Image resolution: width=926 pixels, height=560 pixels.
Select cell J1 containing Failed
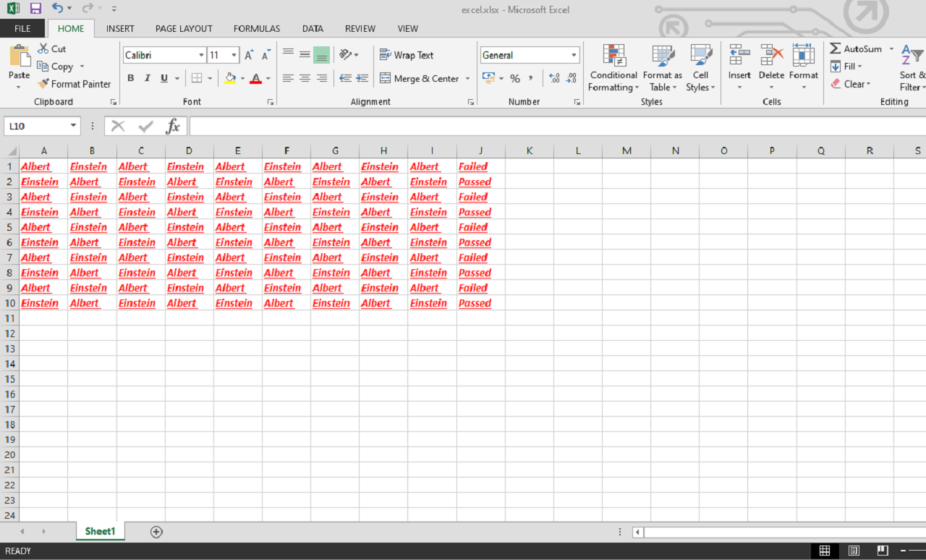[x=480, y=166]
